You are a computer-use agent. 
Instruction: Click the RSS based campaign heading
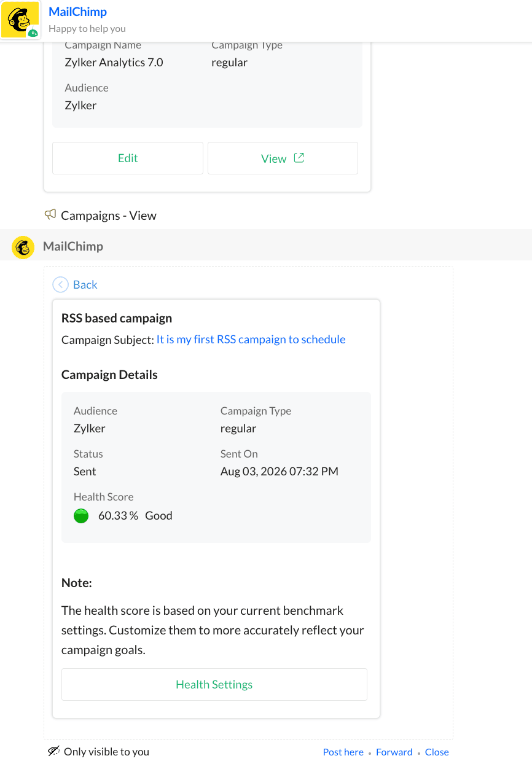pos(117,318)
